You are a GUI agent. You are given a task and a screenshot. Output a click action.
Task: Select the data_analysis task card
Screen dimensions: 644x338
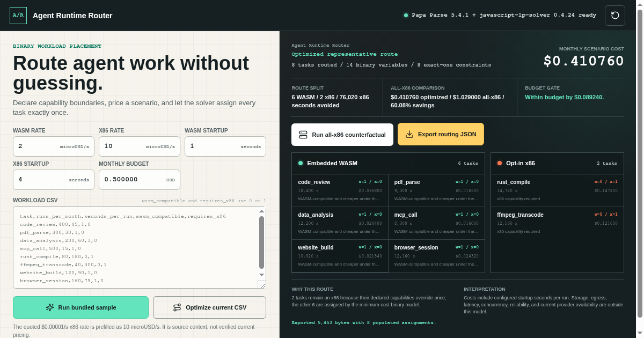340,223
